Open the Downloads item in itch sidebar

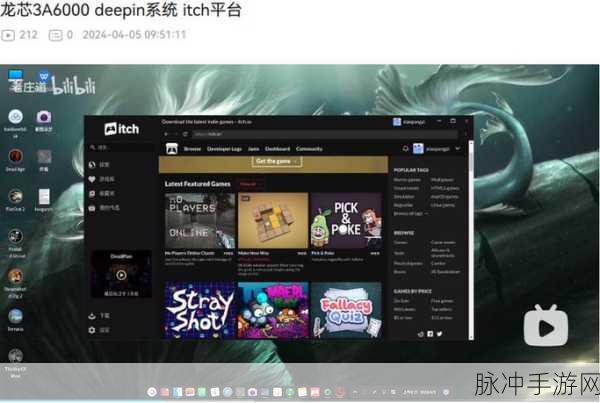click(99, 316)
